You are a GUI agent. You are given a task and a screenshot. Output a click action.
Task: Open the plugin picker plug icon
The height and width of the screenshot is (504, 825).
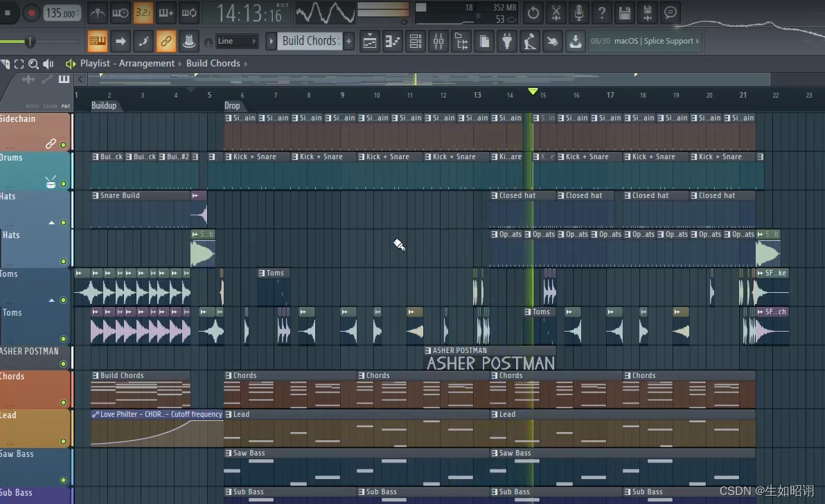click(x=507, y=41)
